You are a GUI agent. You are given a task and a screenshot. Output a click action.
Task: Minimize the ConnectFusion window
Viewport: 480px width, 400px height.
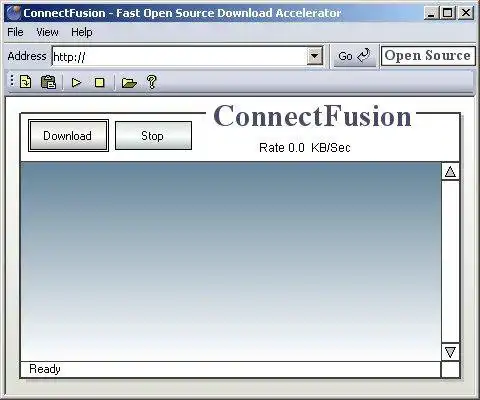pyautogui.click(x=432, y=13)
